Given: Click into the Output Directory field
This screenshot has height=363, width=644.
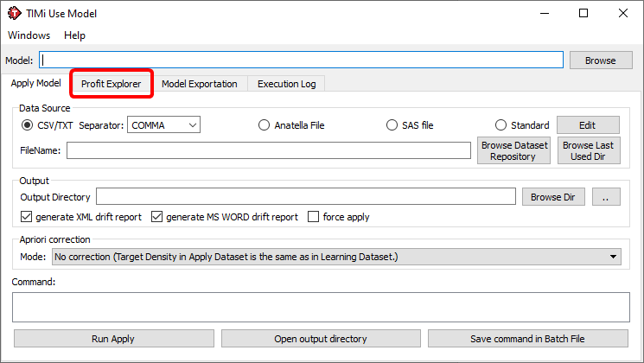Looking at the screenshot, I should [305, 196].
